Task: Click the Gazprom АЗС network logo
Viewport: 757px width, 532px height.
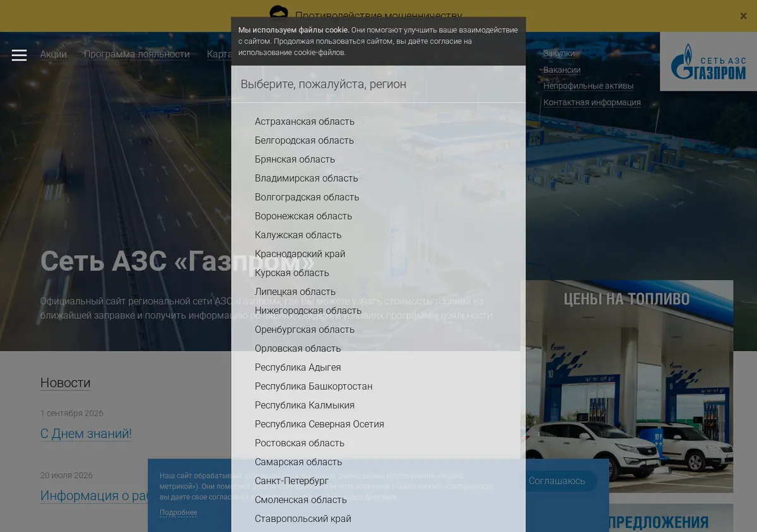Action: pos(708,62)
